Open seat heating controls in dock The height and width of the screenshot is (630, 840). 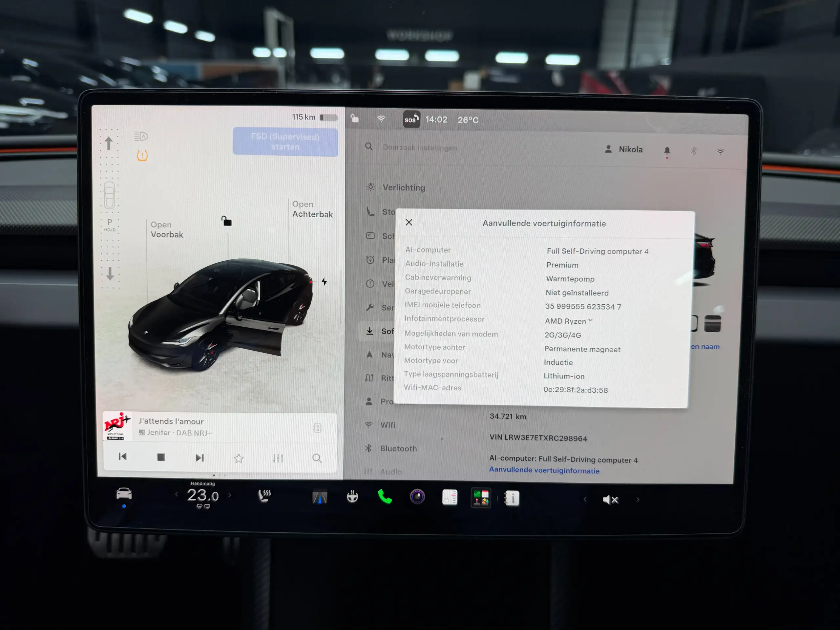(265, 496)
